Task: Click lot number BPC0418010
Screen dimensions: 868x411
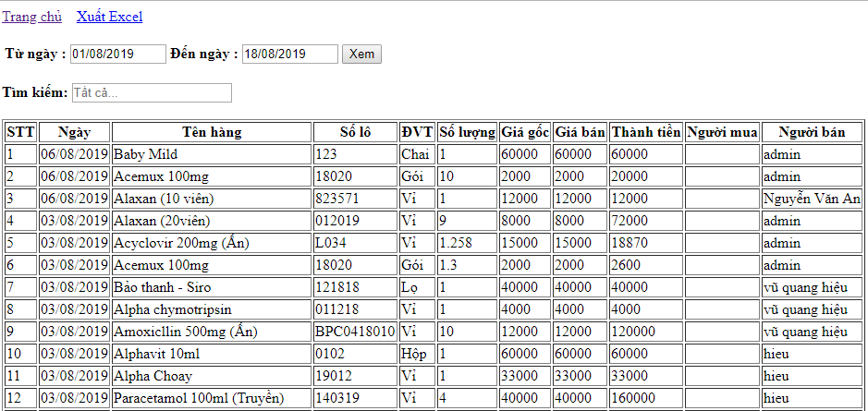Action: click(x=355, y=332)
